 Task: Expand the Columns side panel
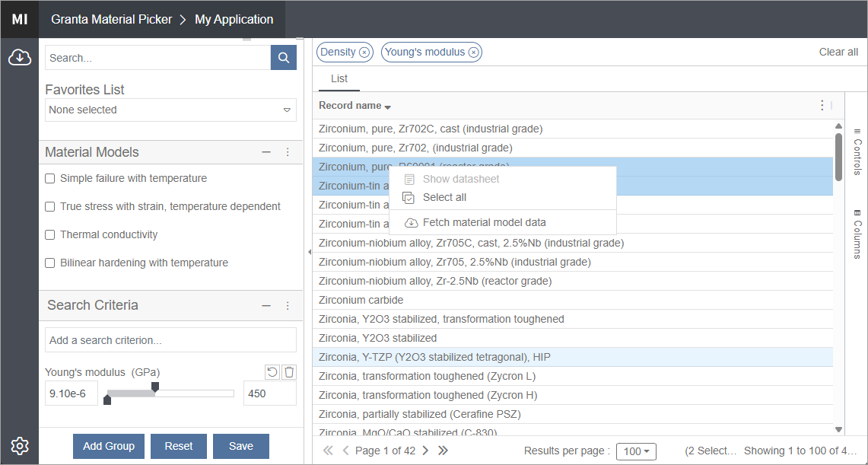tap(857, 234)
